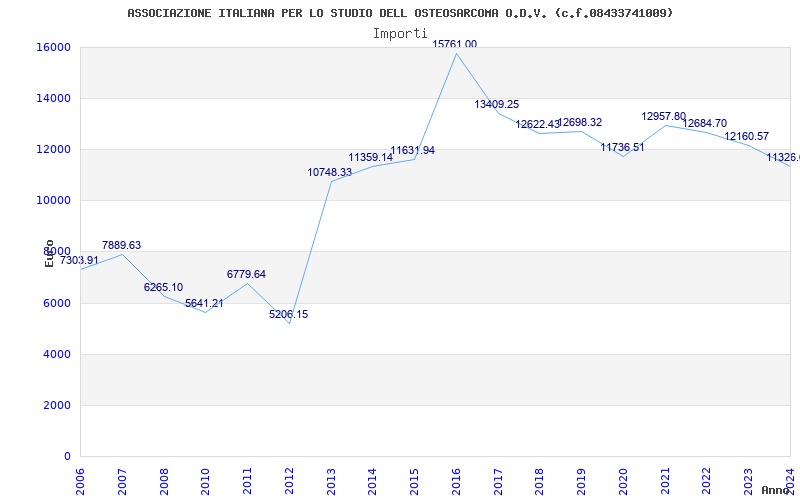Select the 2018 x-axis year label
The width and height of the screenshot is (800, 500).
[x=540, y=481]
